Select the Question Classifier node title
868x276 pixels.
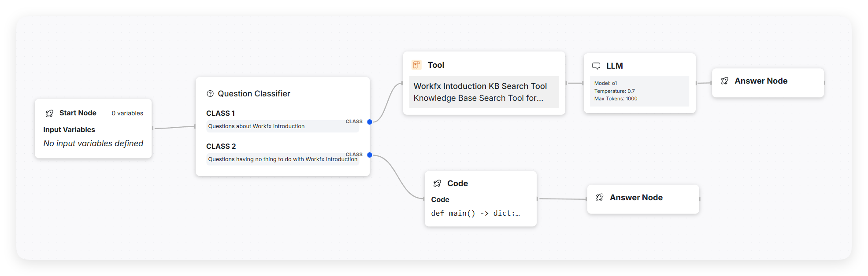point(254,94)
